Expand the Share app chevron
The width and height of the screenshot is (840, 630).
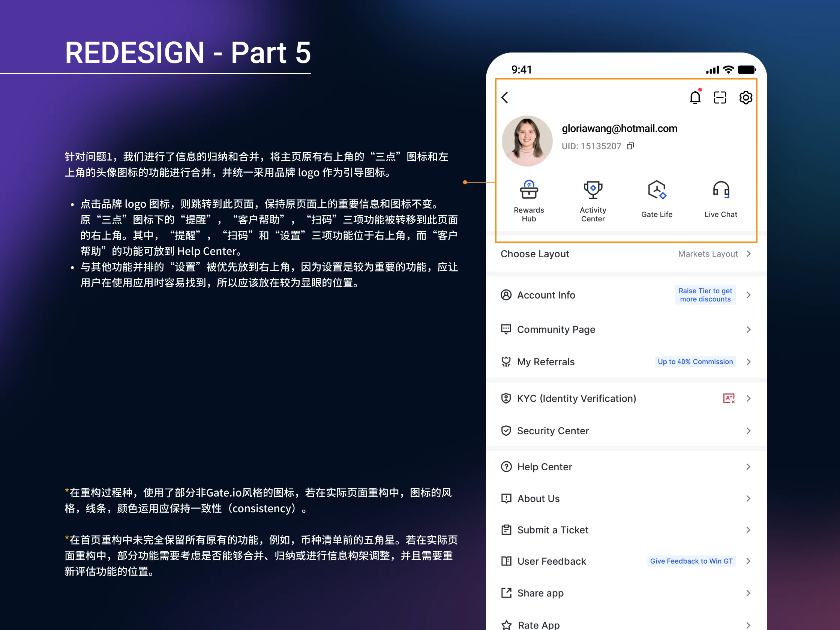[x=748, y=593]
